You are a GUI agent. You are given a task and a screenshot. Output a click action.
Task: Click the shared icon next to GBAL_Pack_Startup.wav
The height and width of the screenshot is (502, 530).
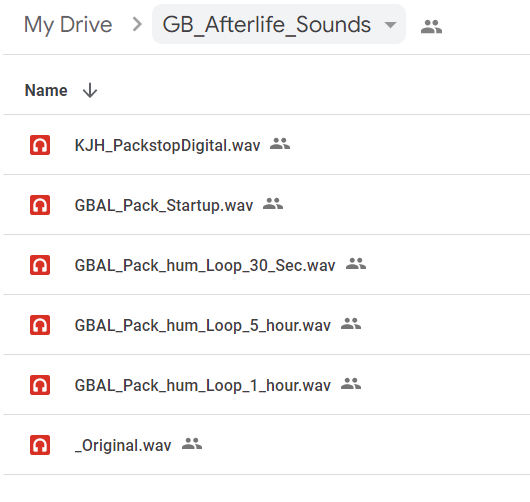click(273, 204)
